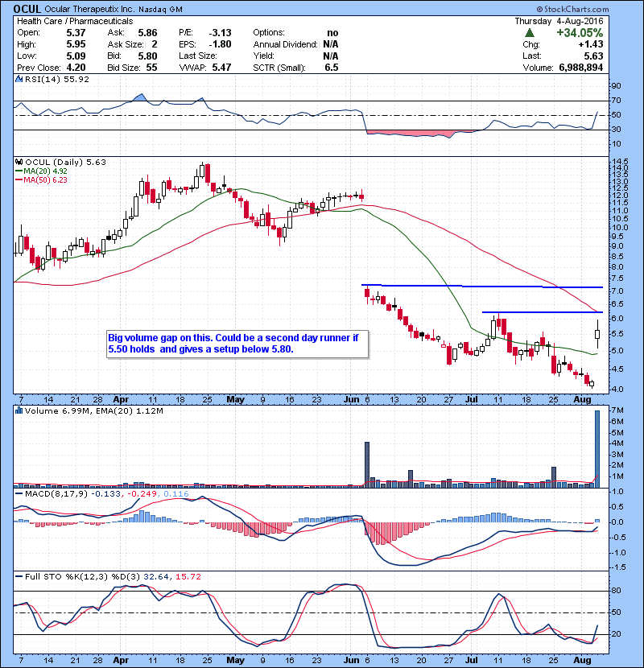The width and height of the screenshot is (644, 668).
Task: Click the P/E -3.13 value
Action: click(x=220, y=33)
